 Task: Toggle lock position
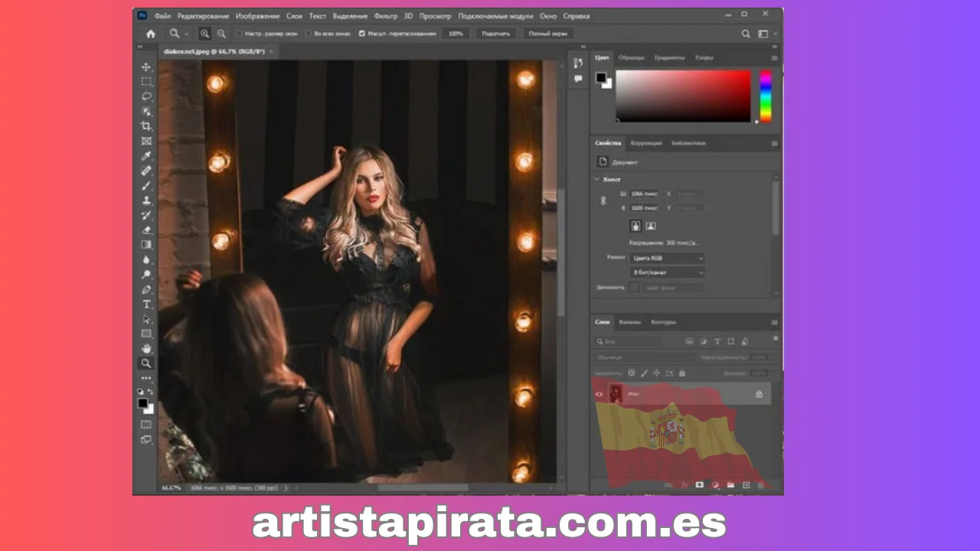(657, 373)
